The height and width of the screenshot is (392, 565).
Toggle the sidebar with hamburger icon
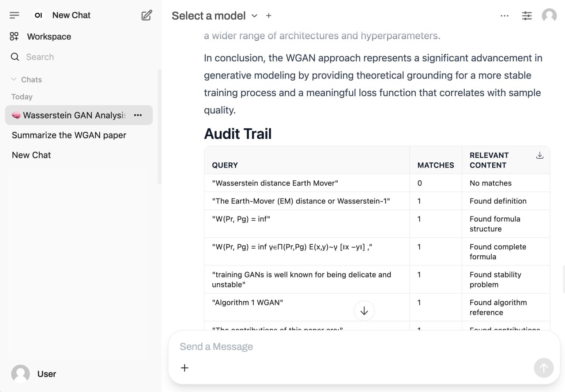pyautogui.click(x=15, y=15)
